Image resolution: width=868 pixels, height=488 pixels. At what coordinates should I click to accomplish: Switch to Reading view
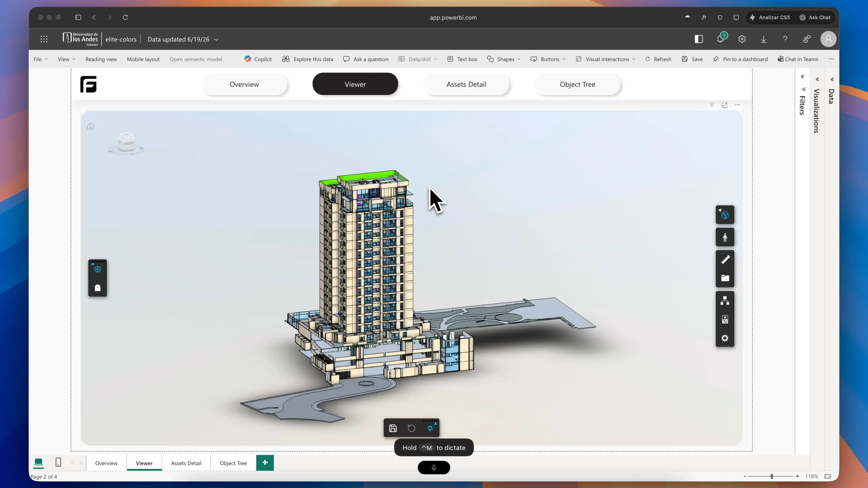[x=101, y=59]
